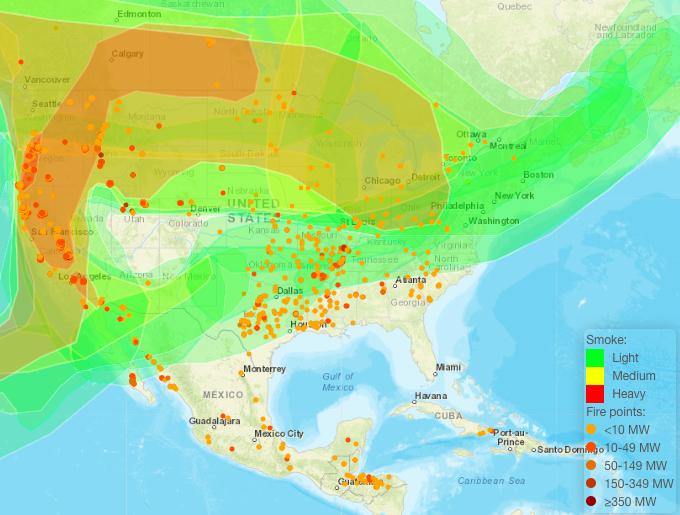Click the Edmonton city label
Image resolution: width=680 pixels, height=515 pixels.
click(139, 15)
